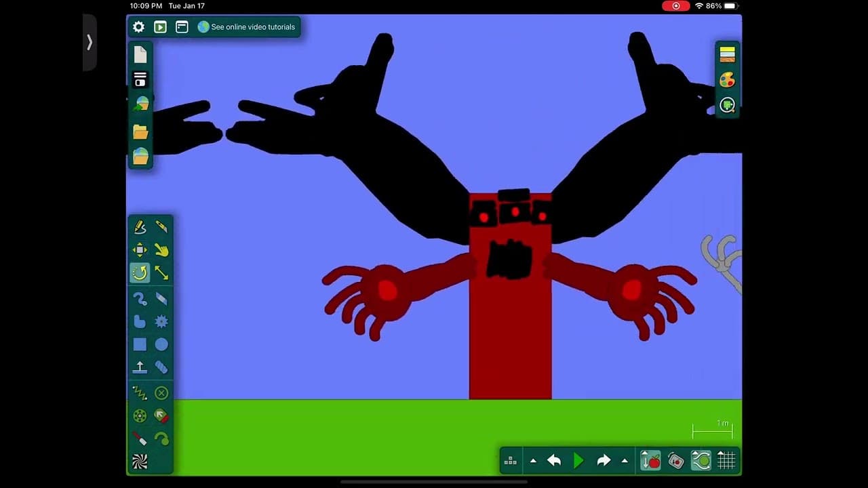Select the Thruster tool
Screen dimensions: 868x488
tap(161, 415)
